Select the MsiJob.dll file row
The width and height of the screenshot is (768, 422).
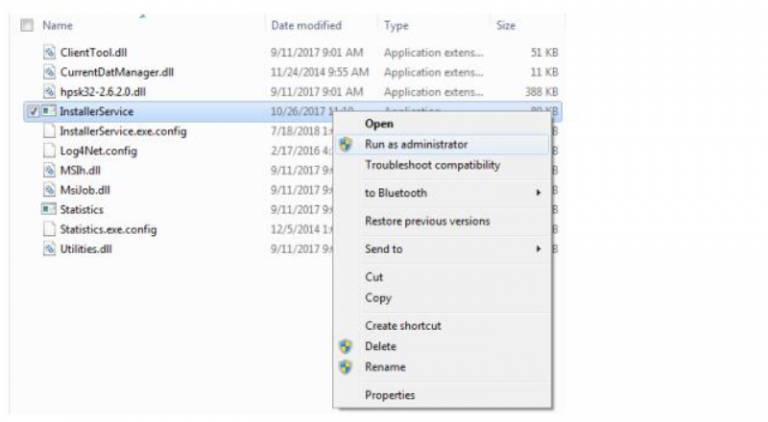(85, 190)
